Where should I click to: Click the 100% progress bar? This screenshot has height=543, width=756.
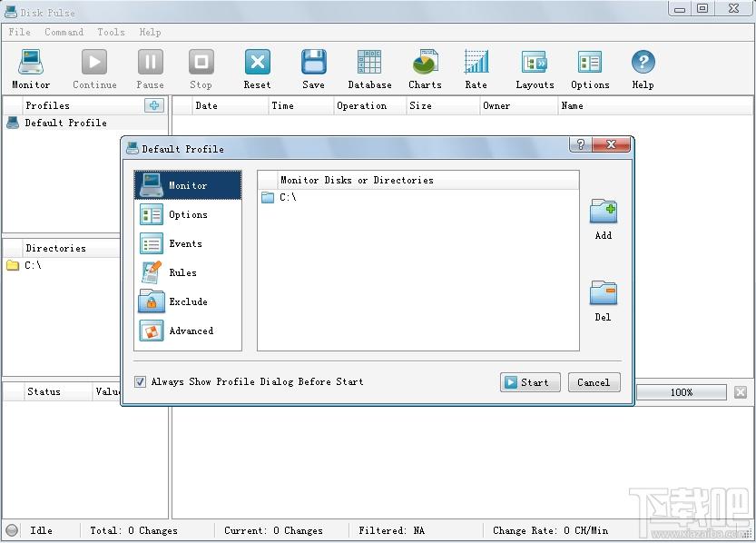pyautogui.click(x=682, y=392)
